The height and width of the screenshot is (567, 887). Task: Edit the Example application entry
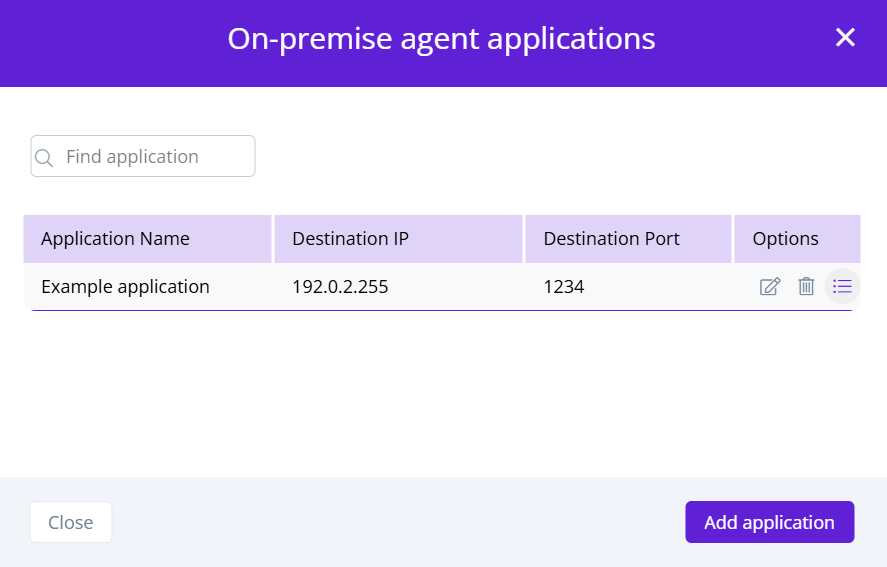click(769, 287)
